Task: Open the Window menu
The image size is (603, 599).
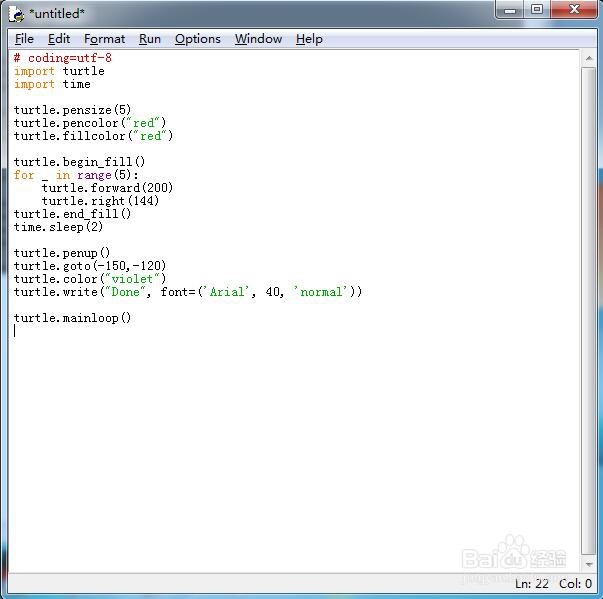Action: tap(258, 39)
